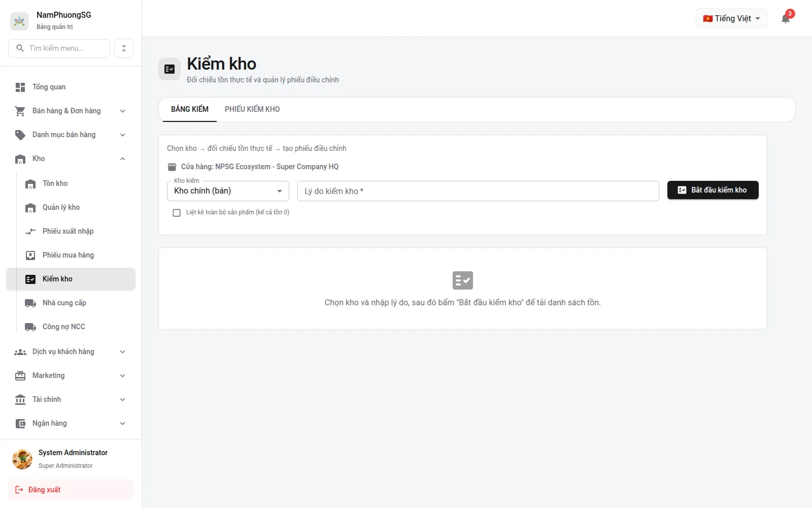The height and width of the screenshot is (508, 812).
Task: Open the Kho kiểm warehouse dropdown
Action: pos(228,191)
